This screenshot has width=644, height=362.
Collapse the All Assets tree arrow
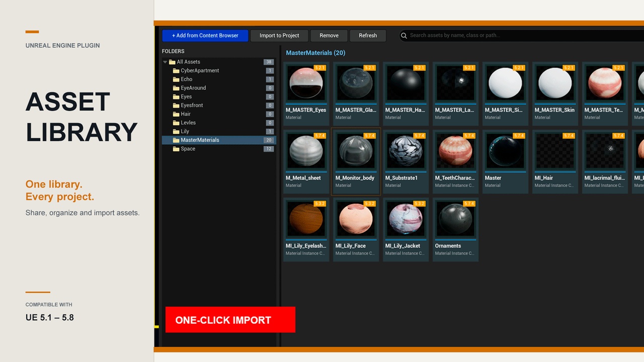tap(165, 62)
